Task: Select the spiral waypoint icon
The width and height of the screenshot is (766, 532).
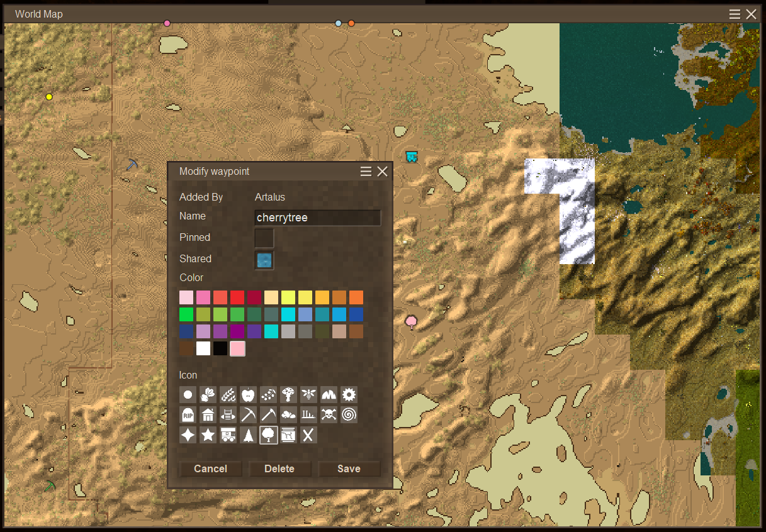Action: (349, 415)
